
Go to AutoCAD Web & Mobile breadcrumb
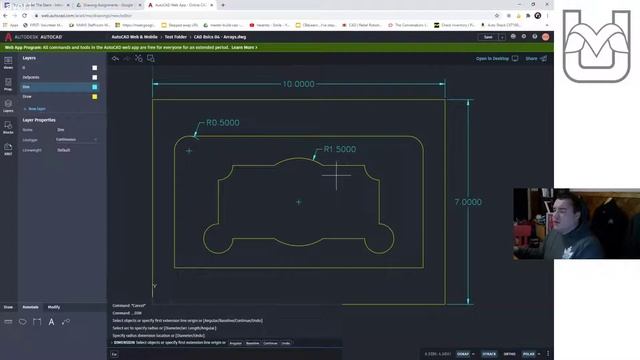point(134,37)
